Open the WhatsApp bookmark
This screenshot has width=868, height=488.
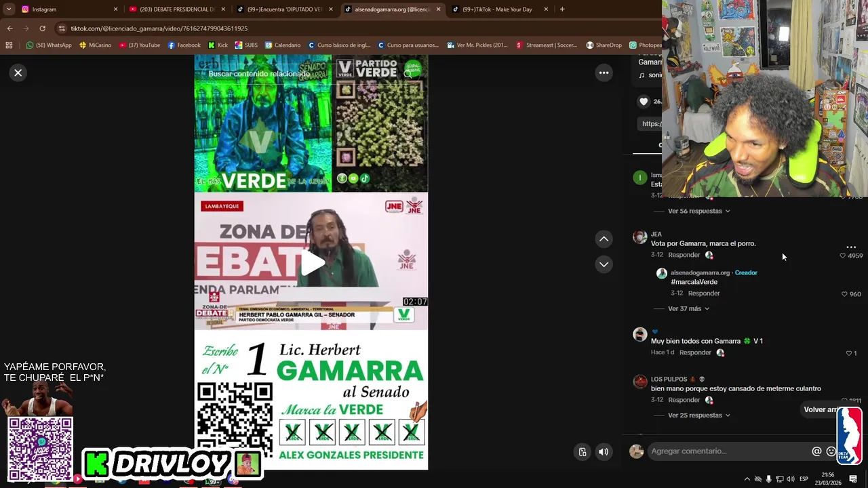(x=49, y=45)
